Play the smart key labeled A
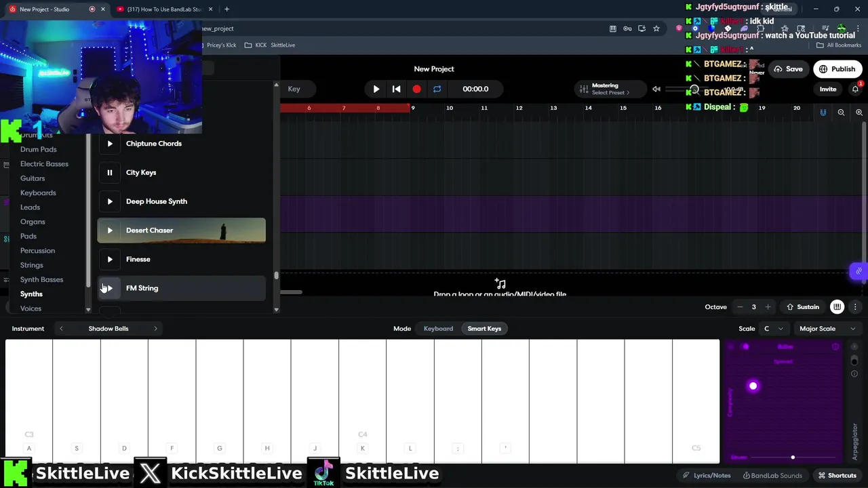Screen dimensions: 868x488 [29, 401]
